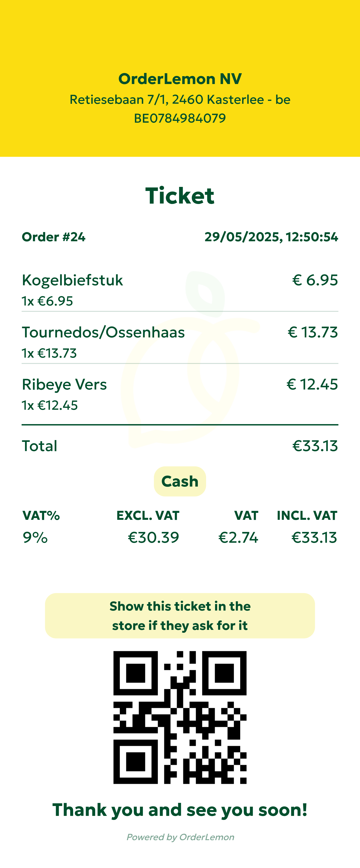
Task: Click the INCL. VAT column header
Action: (307, 516)
